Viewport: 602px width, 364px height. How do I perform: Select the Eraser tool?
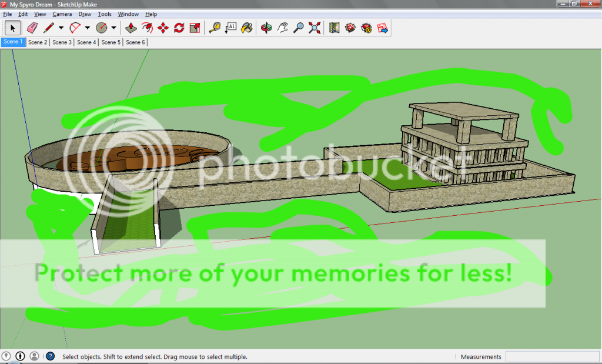click(x=32, y=28)
